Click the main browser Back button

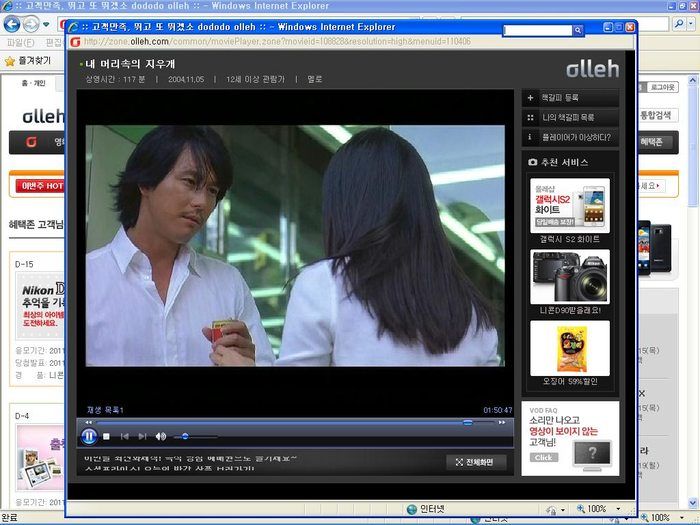(12, 24)
